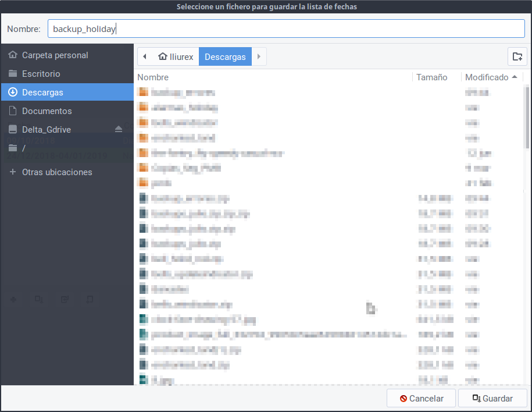This screenshot has width=532, height=412.
Task: Open the root "/" filesystem location
Action: click(23, 148)
